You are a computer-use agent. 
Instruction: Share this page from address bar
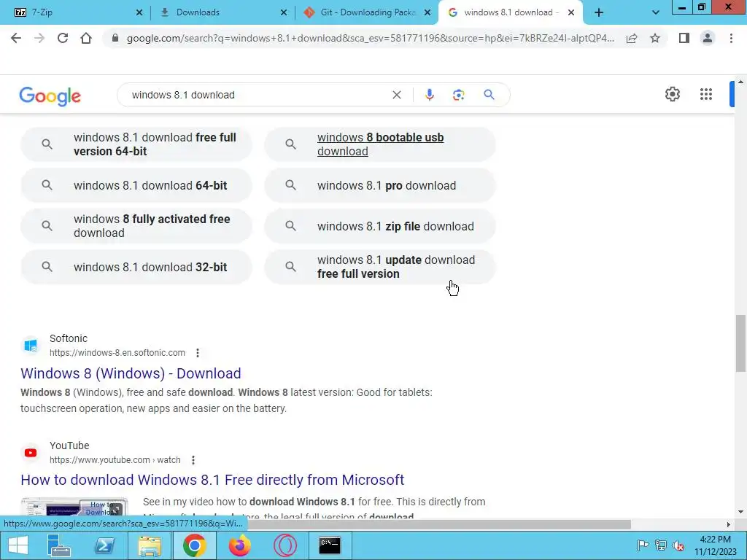[x=632, y=38]
